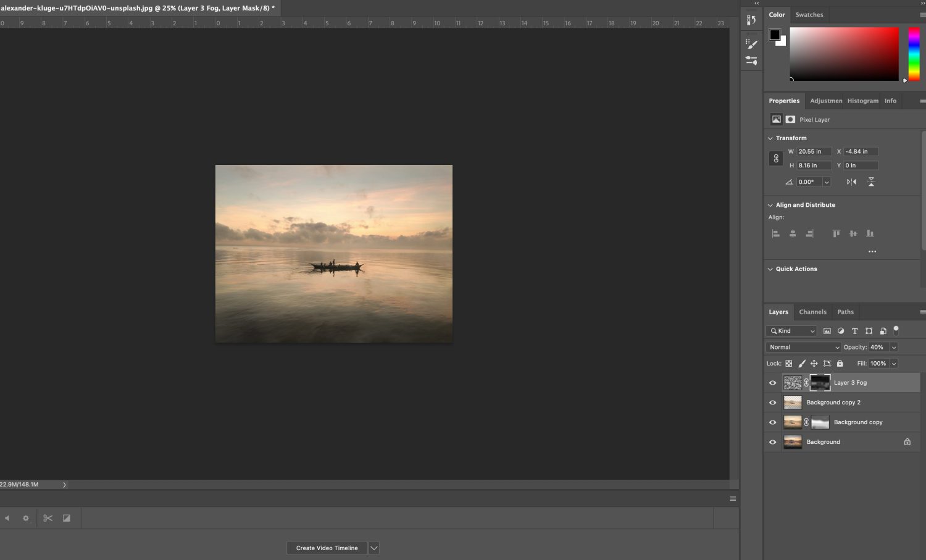Click the X position input field
926x560 pixels.
(861, 151)
